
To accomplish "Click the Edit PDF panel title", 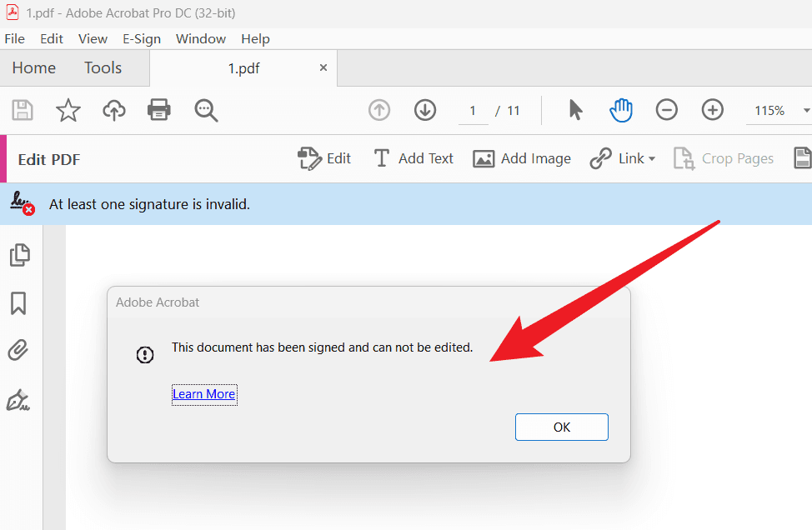I will [x=49, y=159].
